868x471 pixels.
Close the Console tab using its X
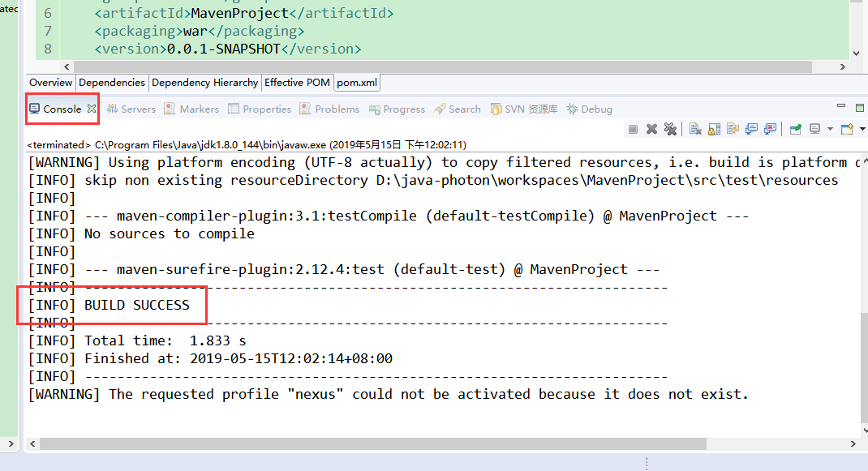(92, 109)
